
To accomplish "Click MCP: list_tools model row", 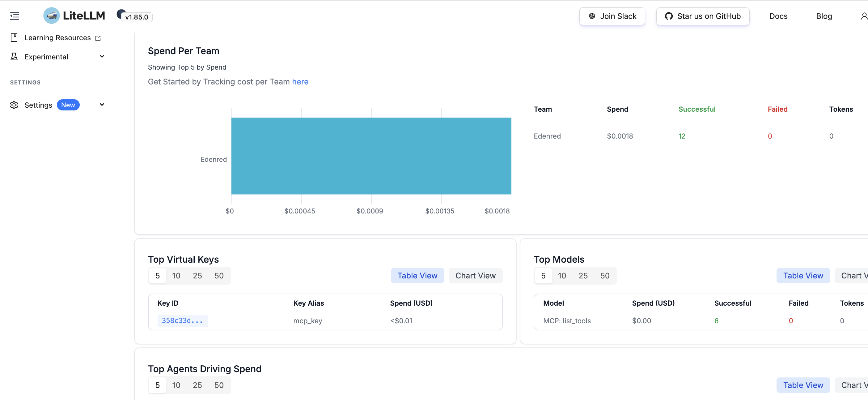I will point(567,321).
